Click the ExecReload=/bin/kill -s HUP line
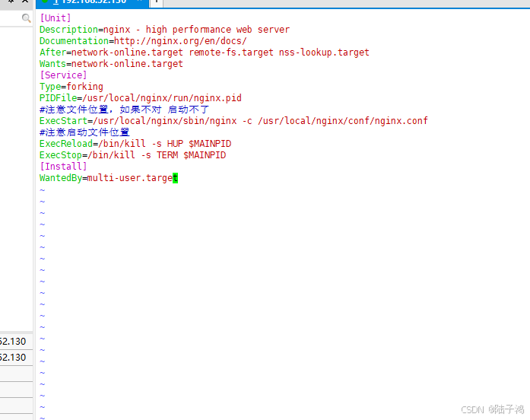Screen dimensions: 530x420 coord(135,144)
